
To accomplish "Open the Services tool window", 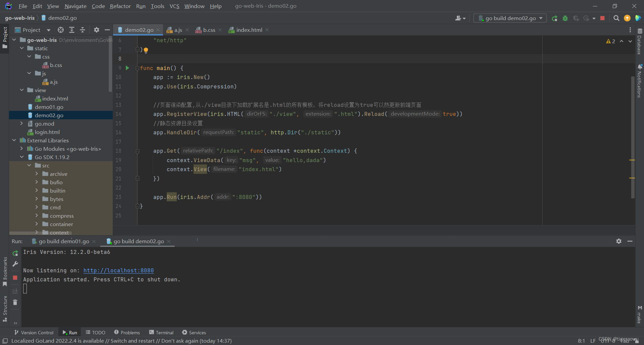I will coord(194,333).
